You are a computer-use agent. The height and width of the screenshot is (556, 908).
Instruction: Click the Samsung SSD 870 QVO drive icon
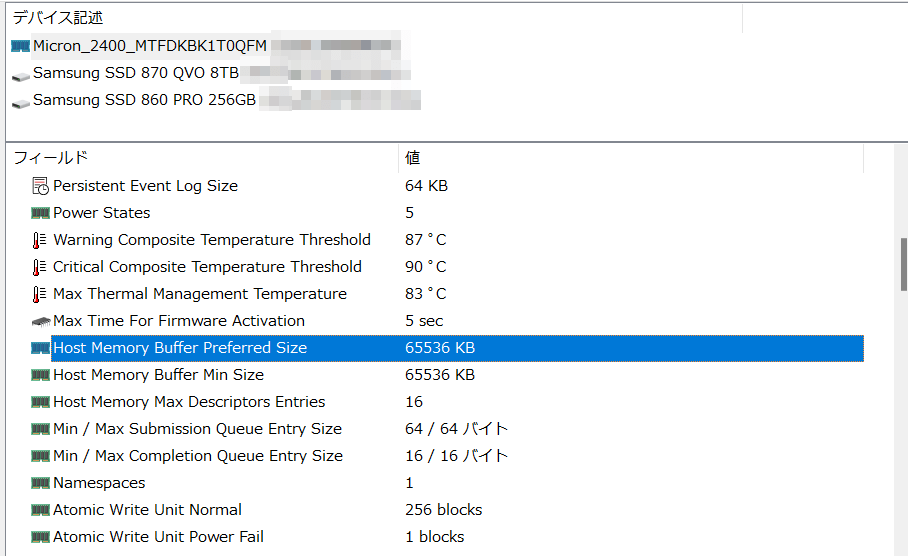point(21,74)
